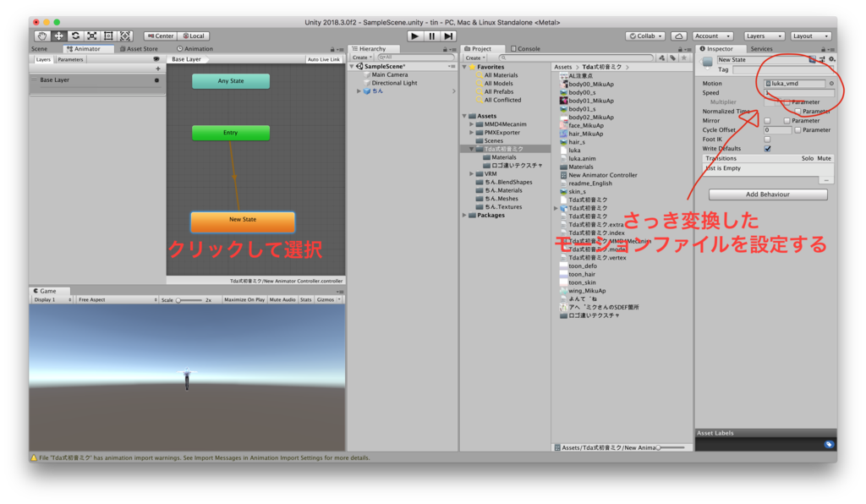
Task: Open the Inspector help book icon
Action: pos(813,59)
